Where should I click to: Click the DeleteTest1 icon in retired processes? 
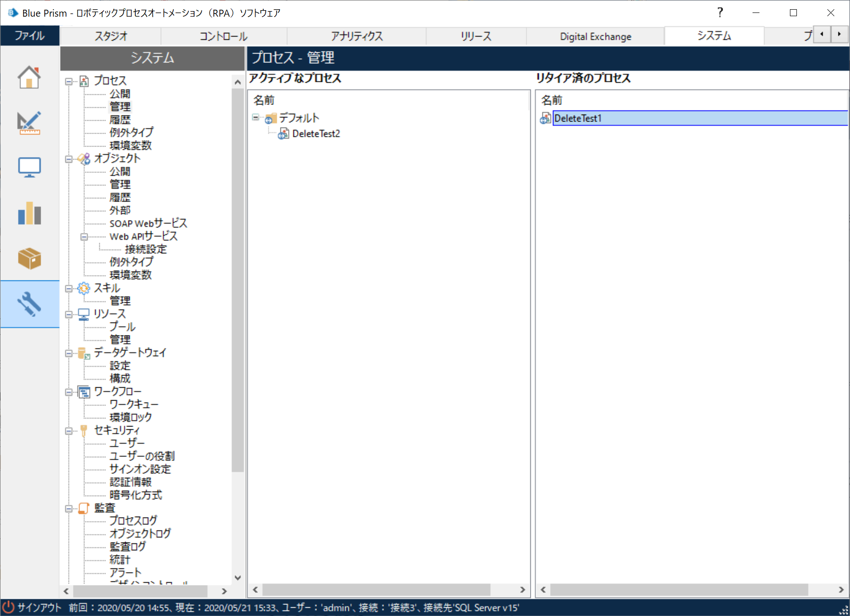[545, 118]
